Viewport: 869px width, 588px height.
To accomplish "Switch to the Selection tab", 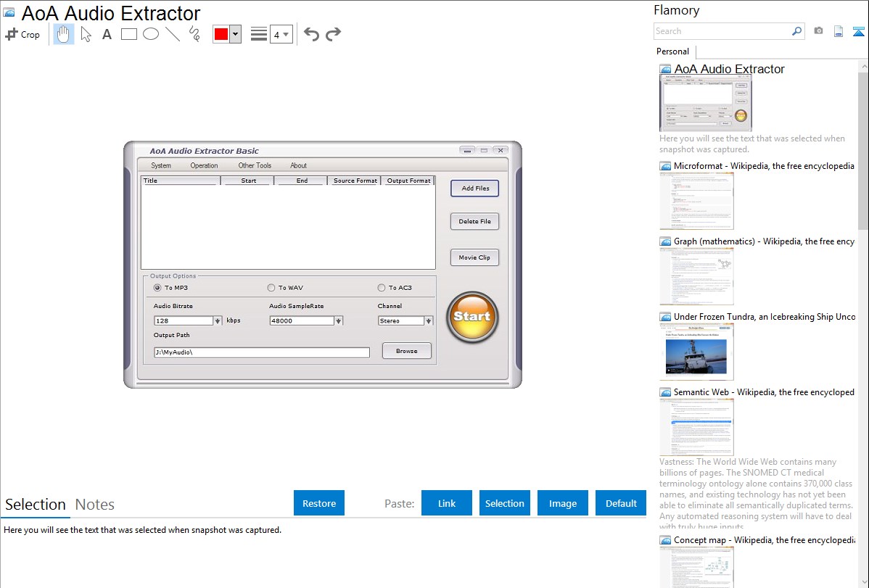I will click(x=36, y=505).
